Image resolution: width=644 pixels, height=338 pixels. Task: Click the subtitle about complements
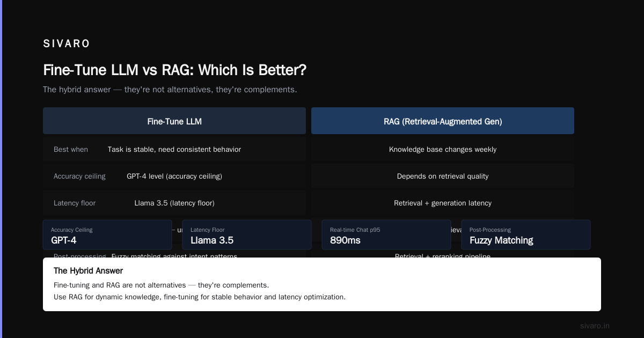(170, 89)
